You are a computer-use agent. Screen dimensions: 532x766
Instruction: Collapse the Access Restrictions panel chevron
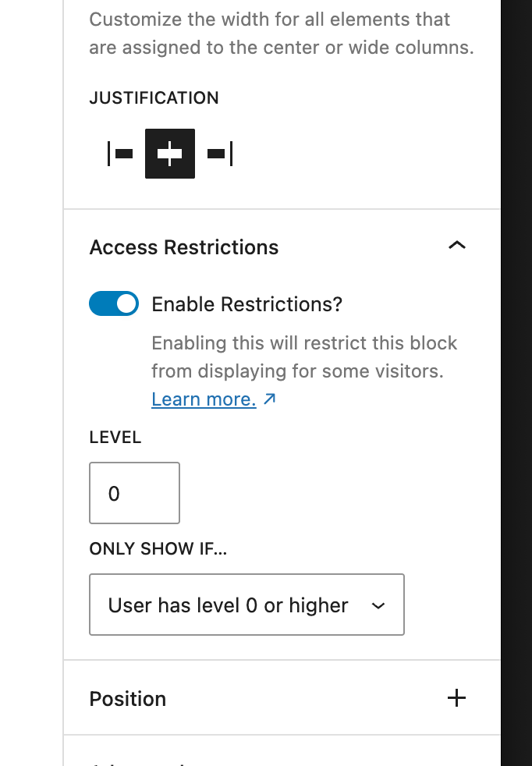457,245
